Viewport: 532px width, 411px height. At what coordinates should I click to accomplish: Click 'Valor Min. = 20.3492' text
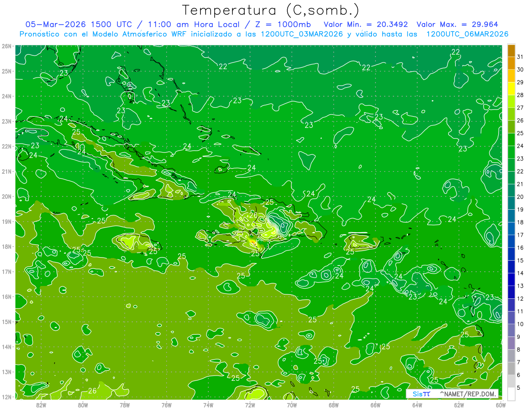[x=366, y=24]
